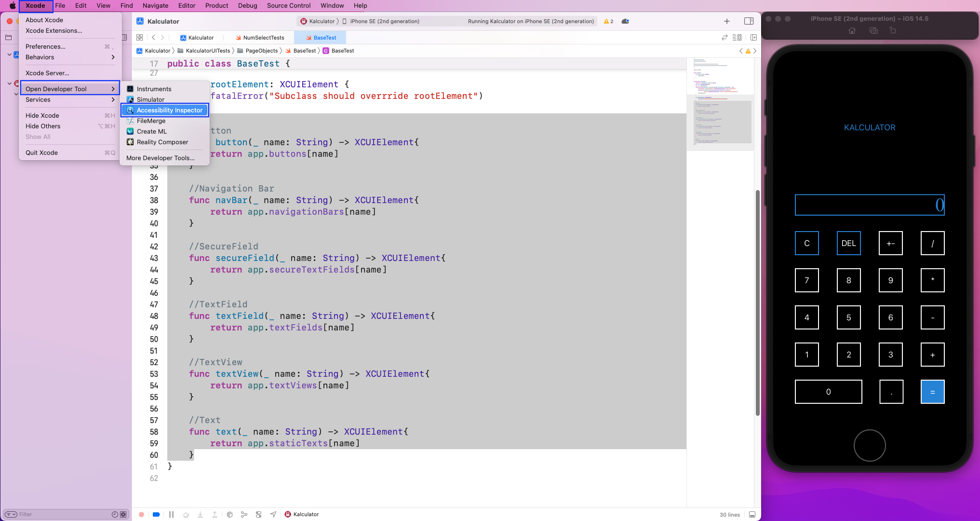The image size is (980, 521).
Task: Click the filter input field
Action: 62,514
